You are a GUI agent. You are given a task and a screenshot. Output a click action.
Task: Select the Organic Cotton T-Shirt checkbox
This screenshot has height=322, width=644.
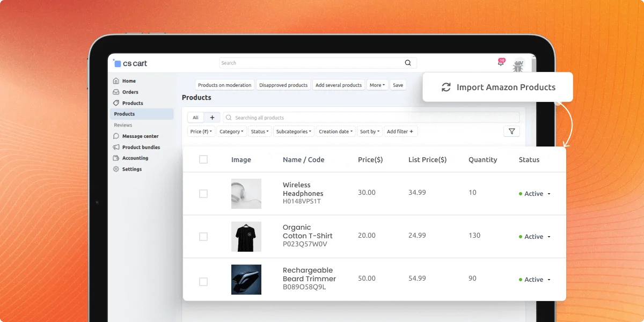click(203, 236)
